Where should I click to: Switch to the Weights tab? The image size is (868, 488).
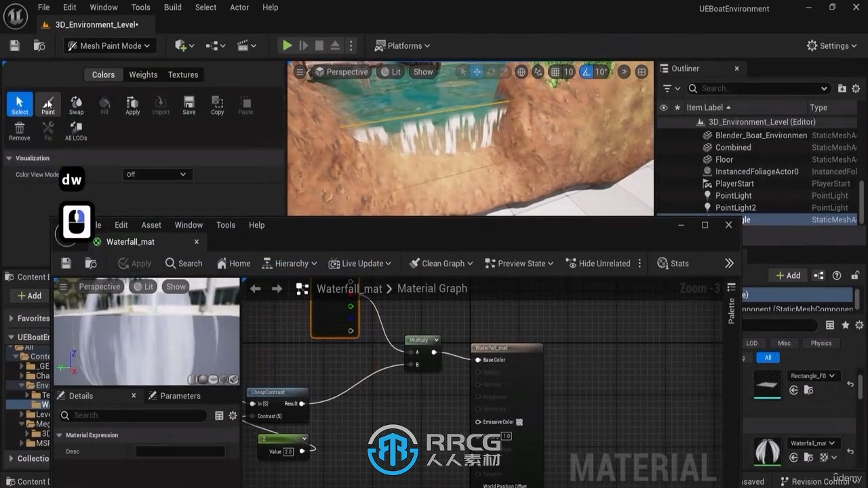coord(143,75)
